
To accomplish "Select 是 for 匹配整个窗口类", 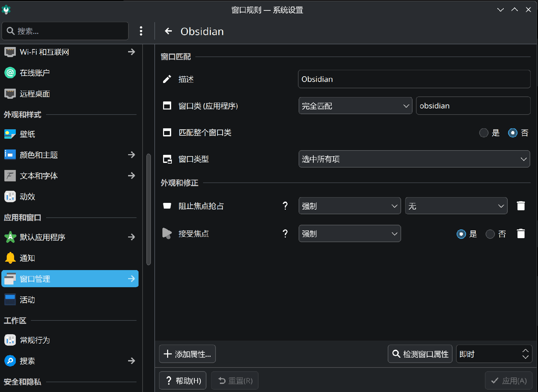I will click(484, 133).
